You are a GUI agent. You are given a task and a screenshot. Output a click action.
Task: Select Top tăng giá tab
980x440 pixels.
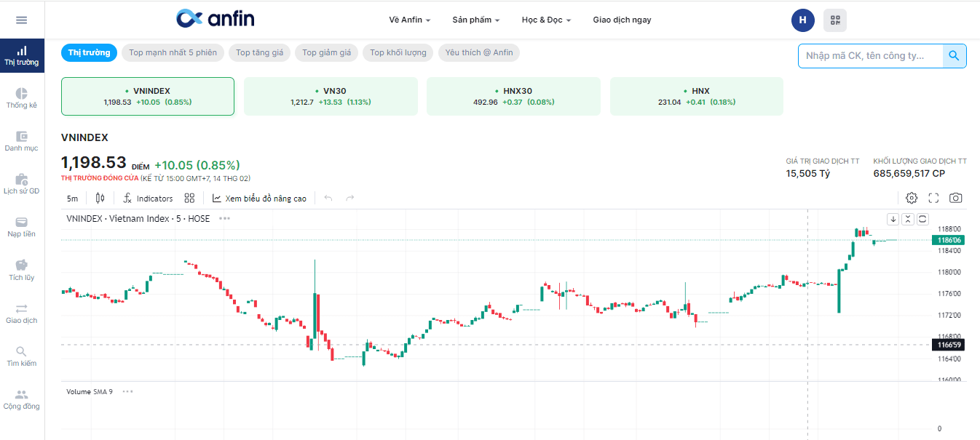pyautogui.click(x=259, y=52)
